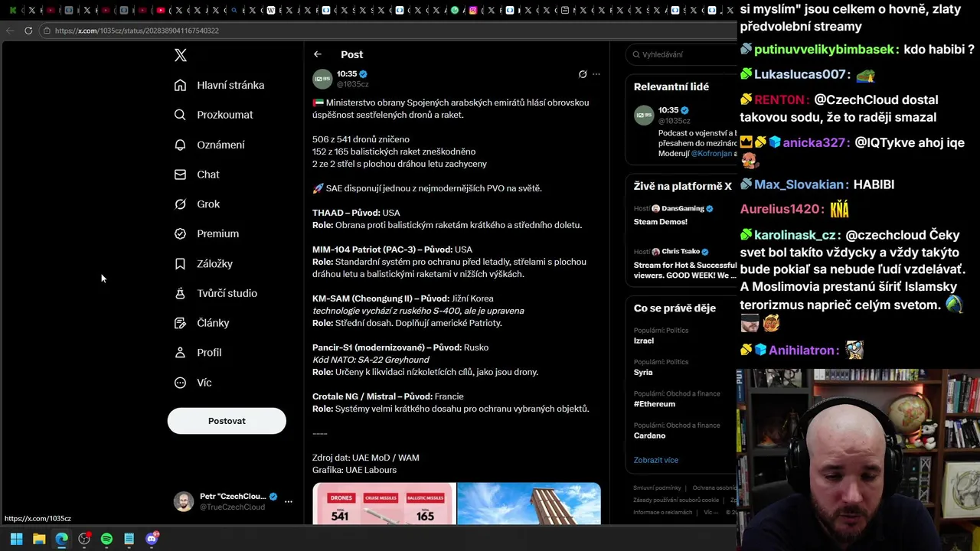Click Anihilatron chat username
980x551 pixels.
tap(802, 350)
